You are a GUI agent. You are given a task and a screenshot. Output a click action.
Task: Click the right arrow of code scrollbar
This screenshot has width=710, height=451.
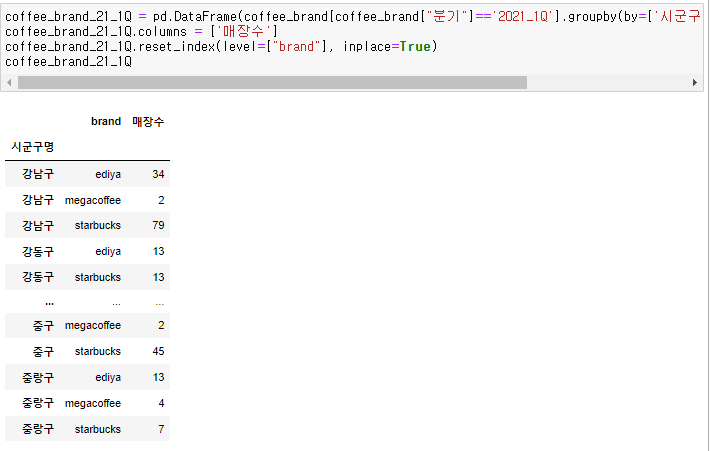coord(695,82)
